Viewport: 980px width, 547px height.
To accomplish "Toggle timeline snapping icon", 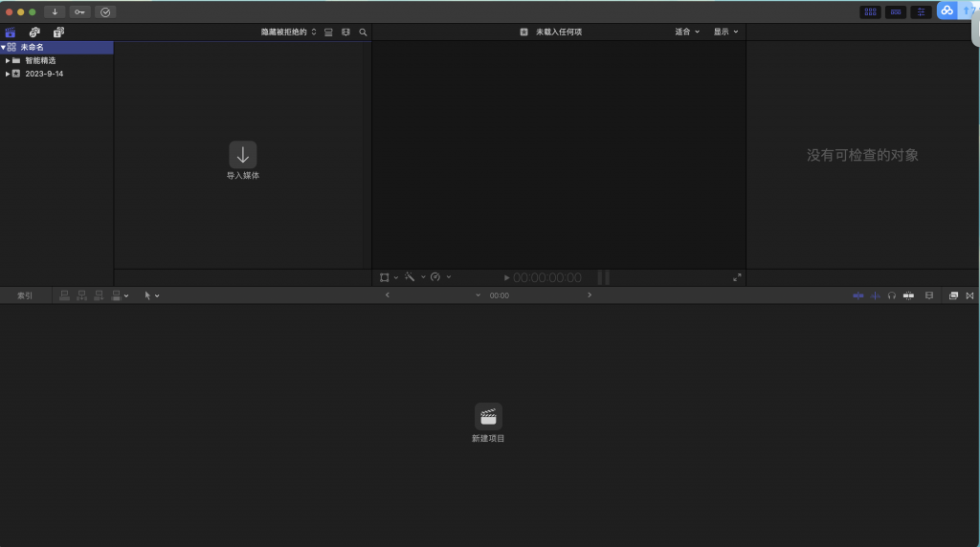I will (909, 295).
